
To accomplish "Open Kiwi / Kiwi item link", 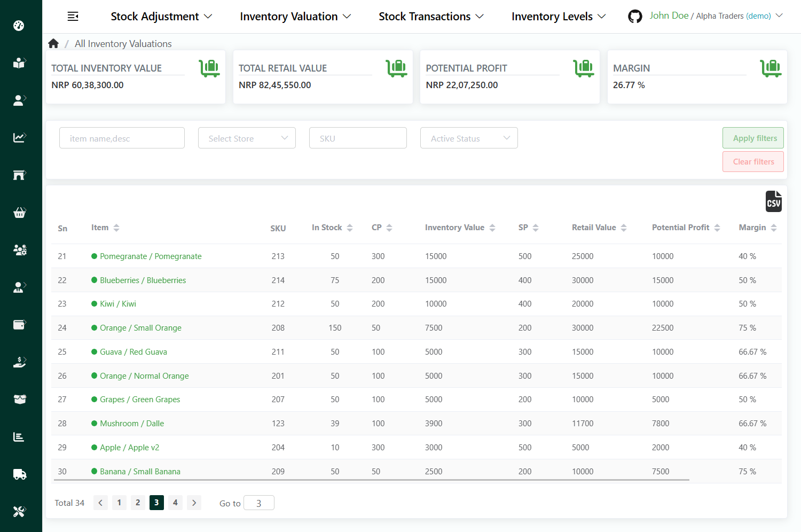I will click(x=118, y=304).
